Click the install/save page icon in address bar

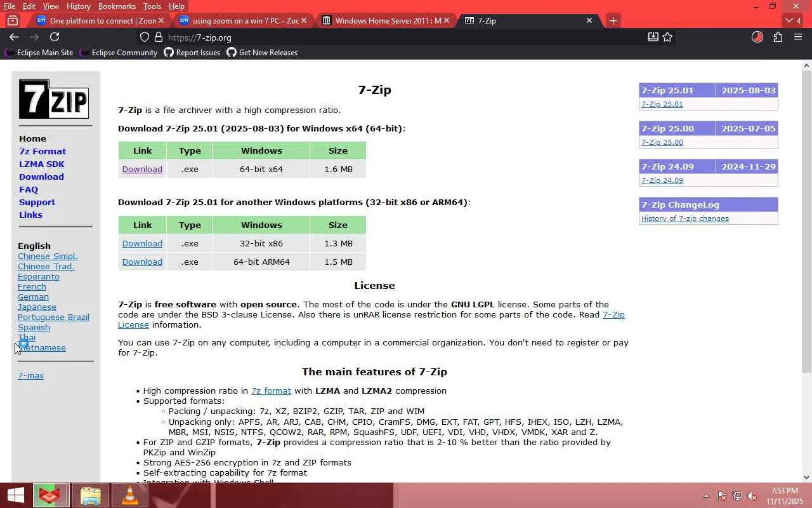coord(653,37)
